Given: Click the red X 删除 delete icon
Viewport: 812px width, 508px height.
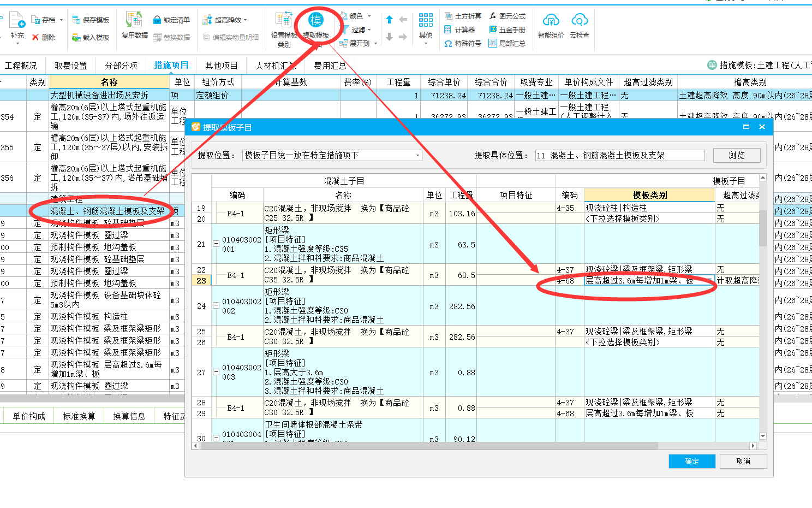Looking at the screenshot, I should pos(35,38).
